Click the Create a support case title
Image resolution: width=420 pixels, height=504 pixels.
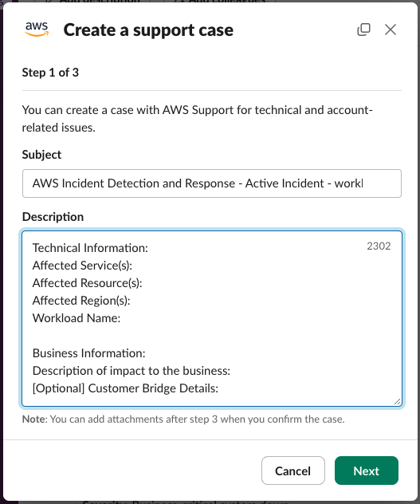coord(148,30)
